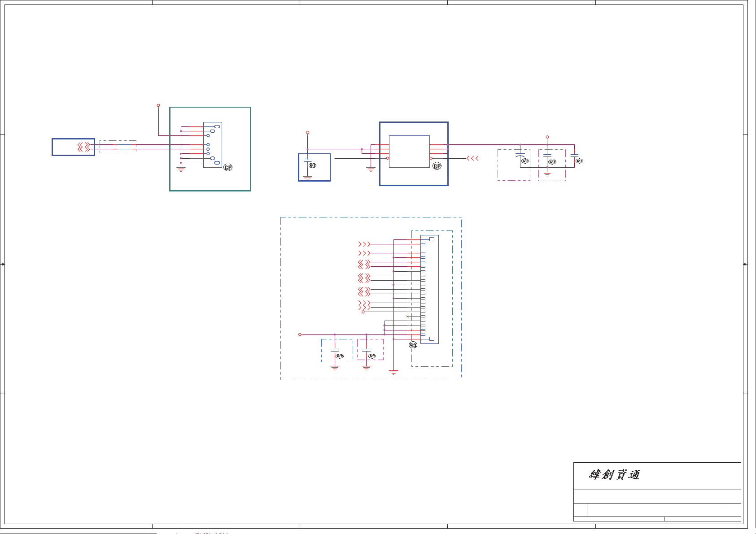Click the arrow marker on the left sheet border
756x534 pixels.
(x=3, y=264)
